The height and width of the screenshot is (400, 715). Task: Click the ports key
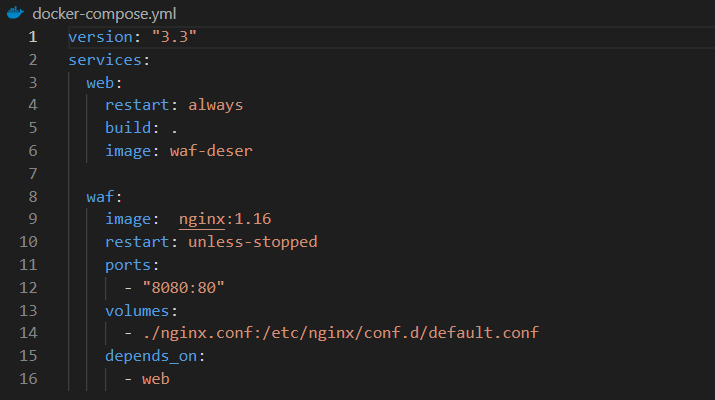(127, 265)
